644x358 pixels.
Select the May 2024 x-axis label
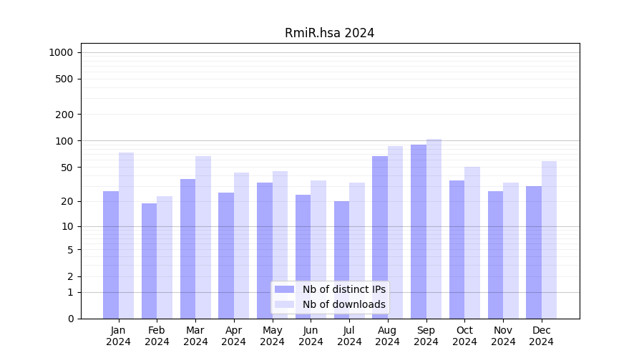[272, 336]
